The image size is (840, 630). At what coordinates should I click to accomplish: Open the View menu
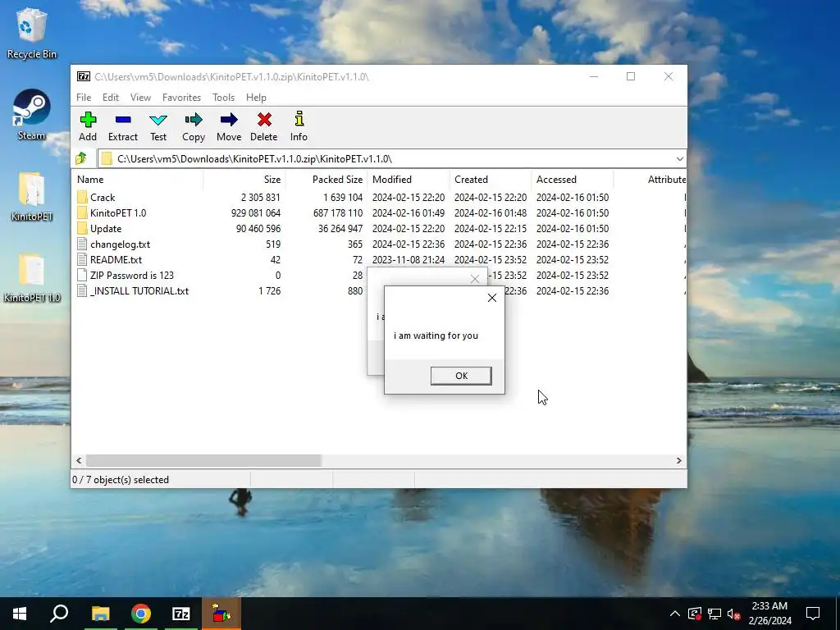pyautogui.click(x=140, y=97)
